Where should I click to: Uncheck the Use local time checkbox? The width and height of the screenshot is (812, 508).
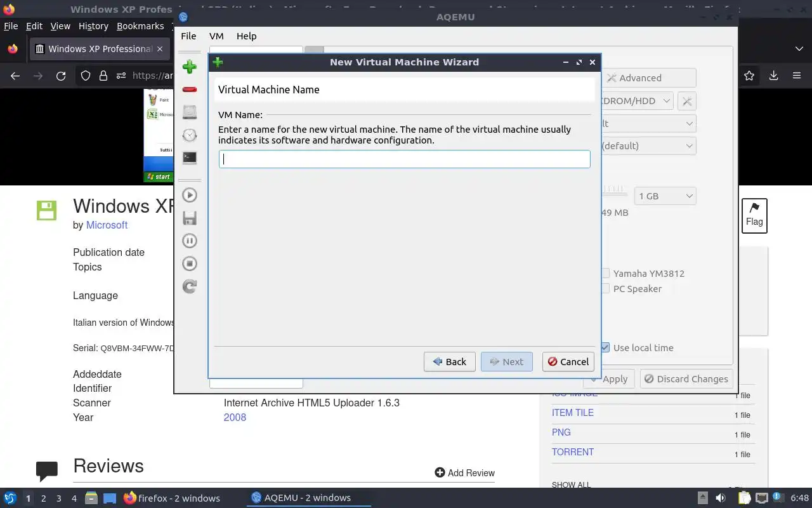point(605,348)
